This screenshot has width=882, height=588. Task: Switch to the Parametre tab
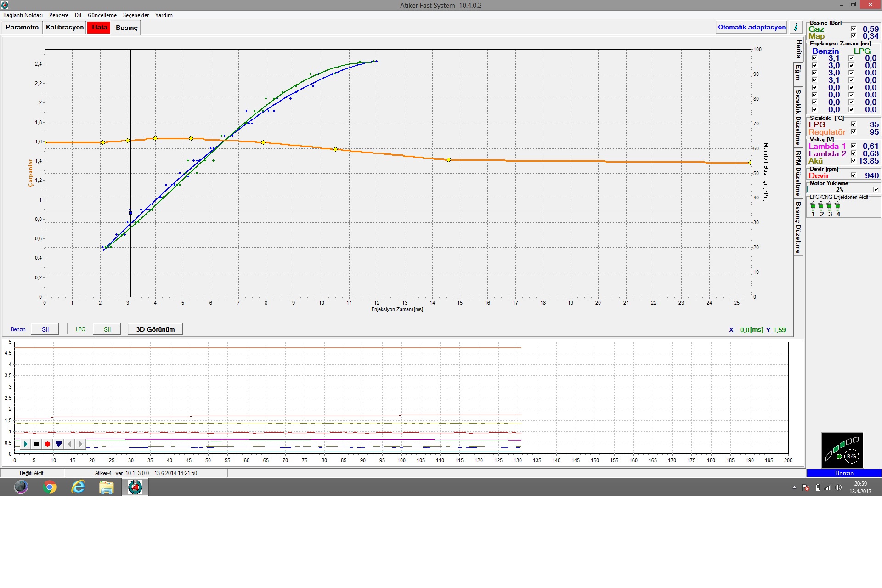pos(22,27)
